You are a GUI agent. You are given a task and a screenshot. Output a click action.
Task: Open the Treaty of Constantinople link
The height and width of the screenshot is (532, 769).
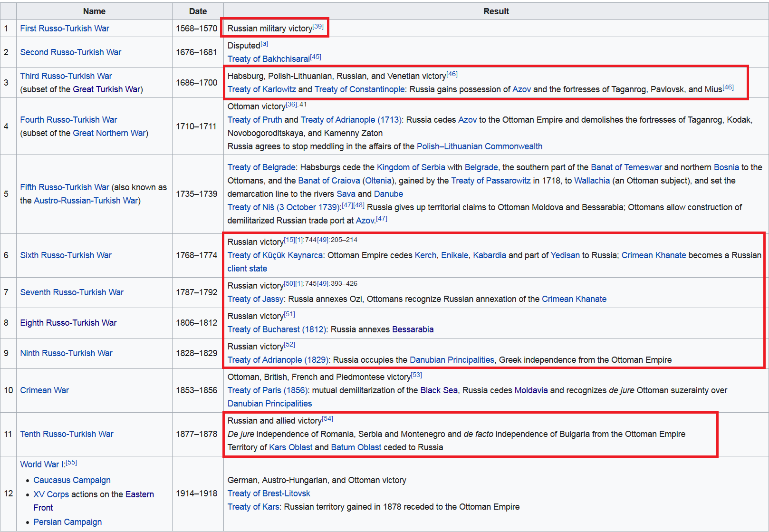(x=359, y=89)
